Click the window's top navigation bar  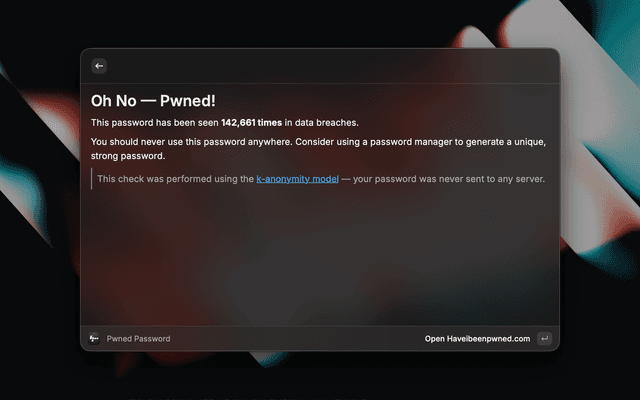[320, 66]
